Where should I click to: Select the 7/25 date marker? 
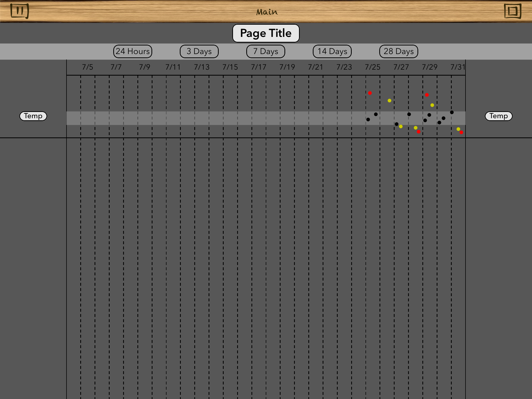point(373,67)
